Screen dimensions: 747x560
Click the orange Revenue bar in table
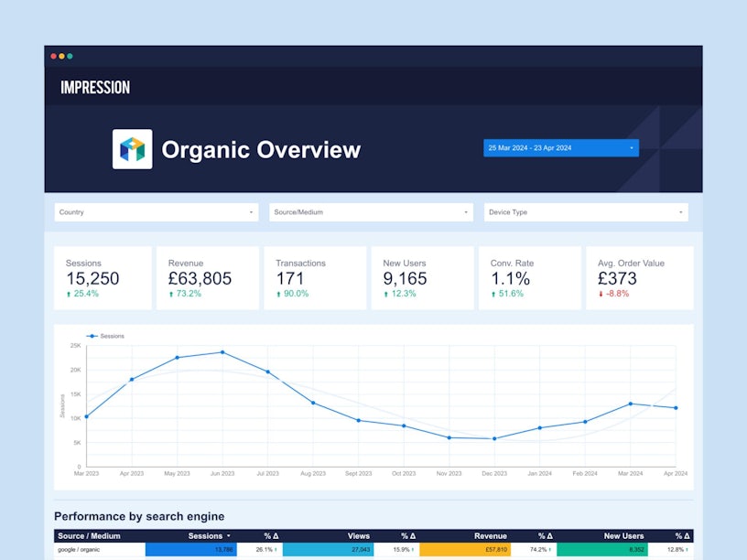(464, 550)
